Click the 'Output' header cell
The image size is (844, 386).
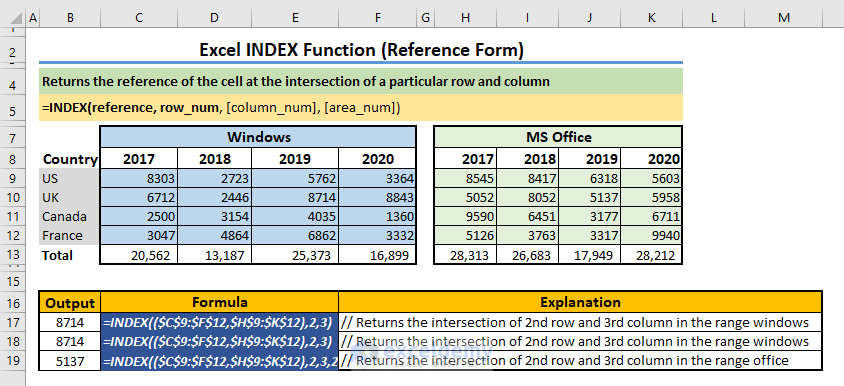click(70, 303)
